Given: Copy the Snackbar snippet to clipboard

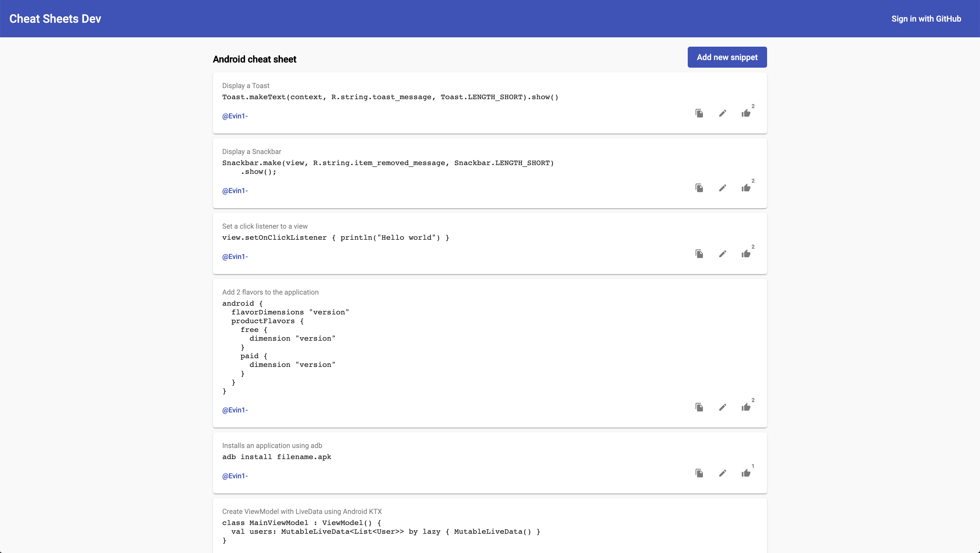Looking at the screenshot, I should (x=699, y=188).
